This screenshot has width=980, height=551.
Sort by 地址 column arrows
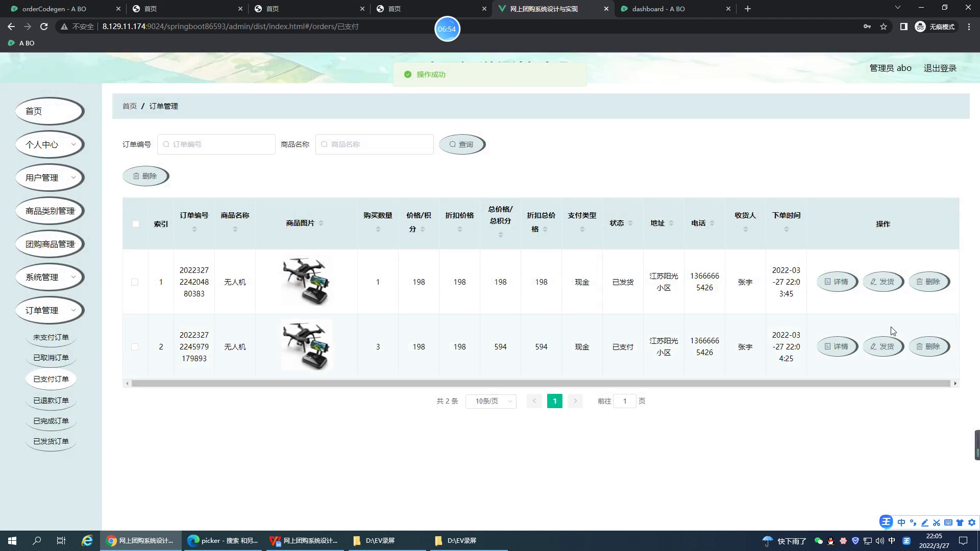(x=671, y=223)
